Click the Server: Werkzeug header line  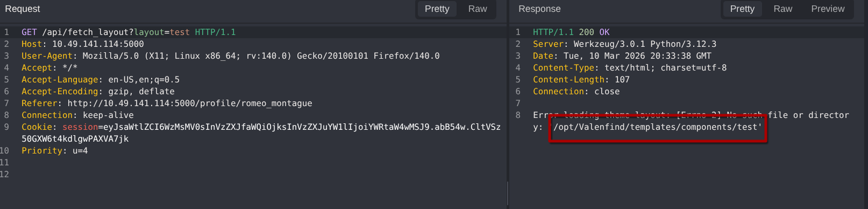[624, 44]
